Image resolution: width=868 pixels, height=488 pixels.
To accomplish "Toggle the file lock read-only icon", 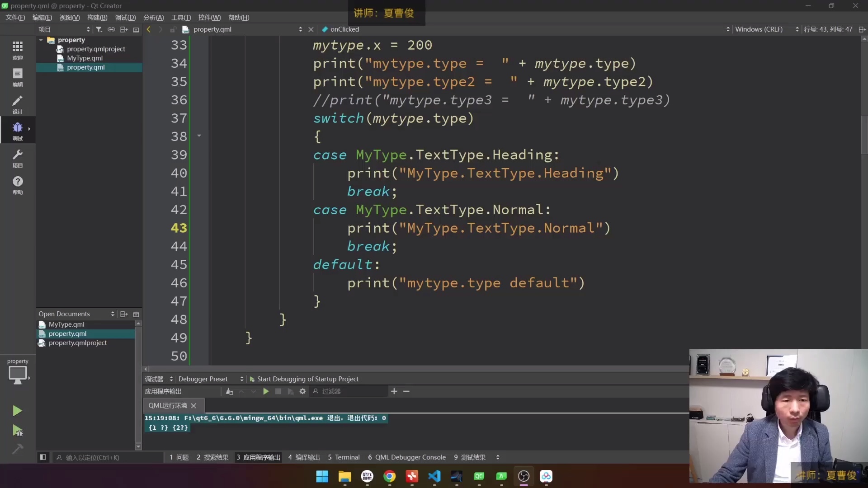I will 173,29.
